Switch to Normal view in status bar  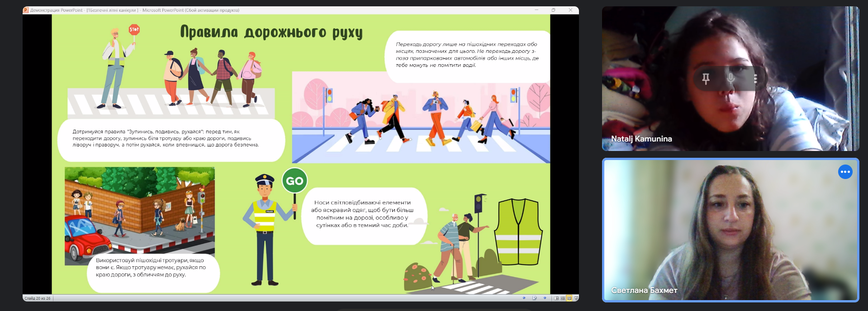click(x=556, y=298)
